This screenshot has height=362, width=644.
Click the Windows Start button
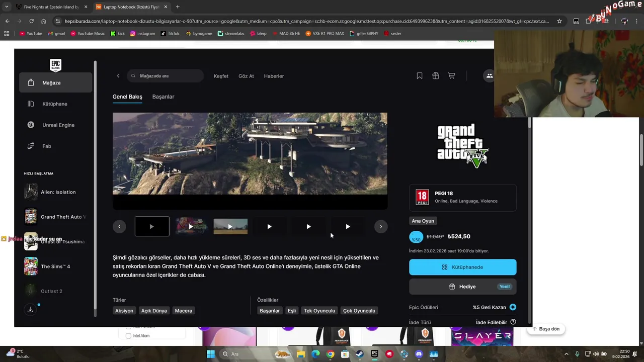click(211, 354)
